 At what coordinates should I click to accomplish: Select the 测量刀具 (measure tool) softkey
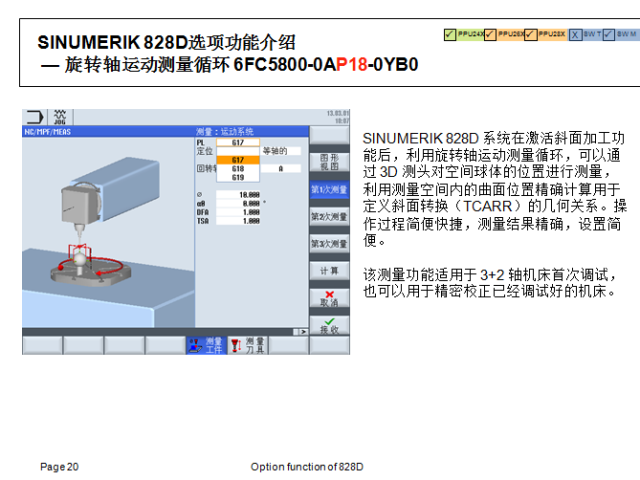[x=247, y=345]
